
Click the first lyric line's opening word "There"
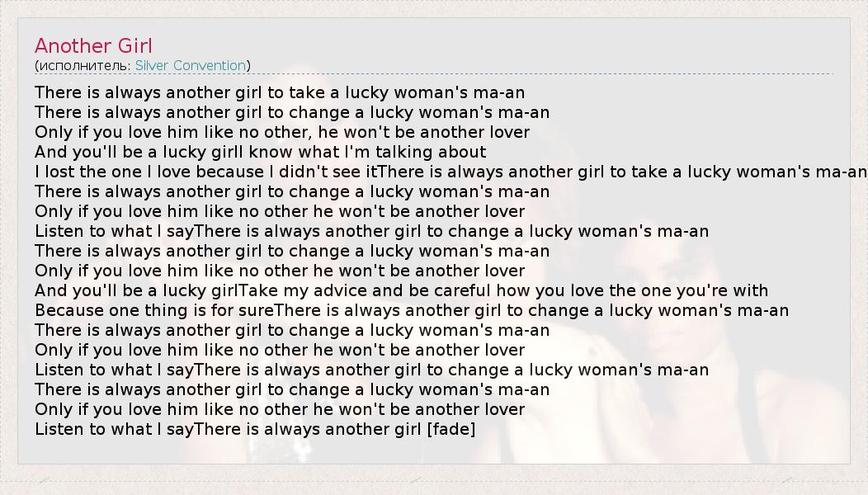59,92
